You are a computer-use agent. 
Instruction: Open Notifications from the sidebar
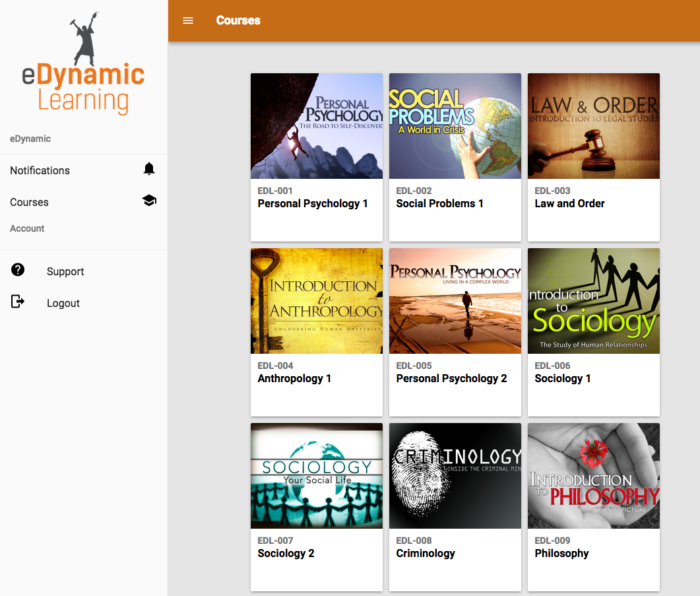pos(40,170)
